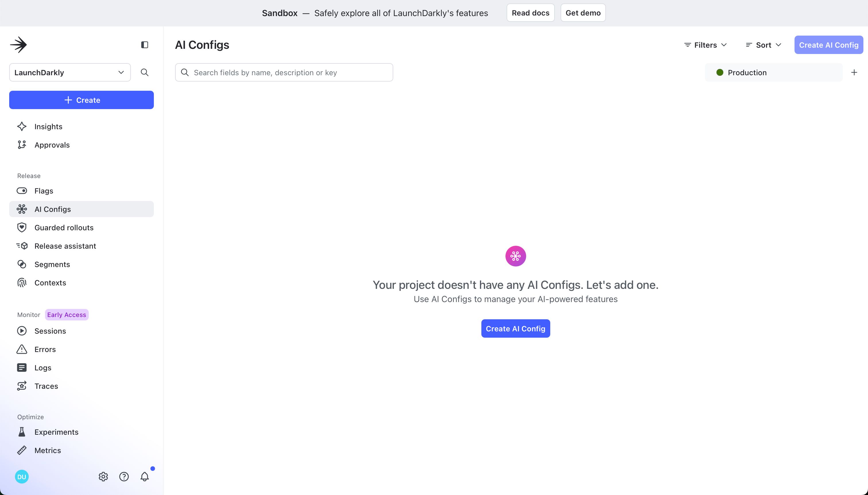Screen dimensions: 868x495
Task: Open sidebar search magnifier icon
Action: (x=144, y=72)
